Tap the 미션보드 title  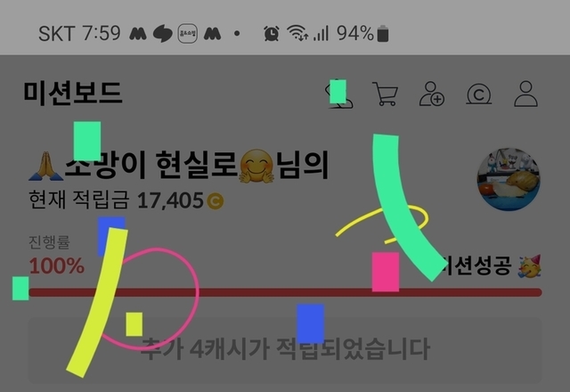pos(73,93)
